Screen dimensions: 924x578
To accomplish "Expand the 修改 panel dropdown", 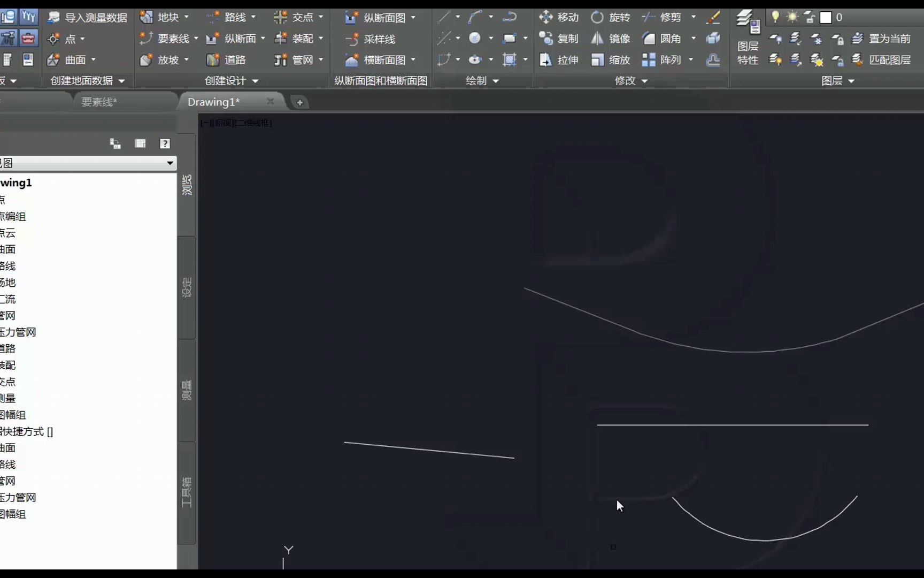I will click(x=644, y=81).
